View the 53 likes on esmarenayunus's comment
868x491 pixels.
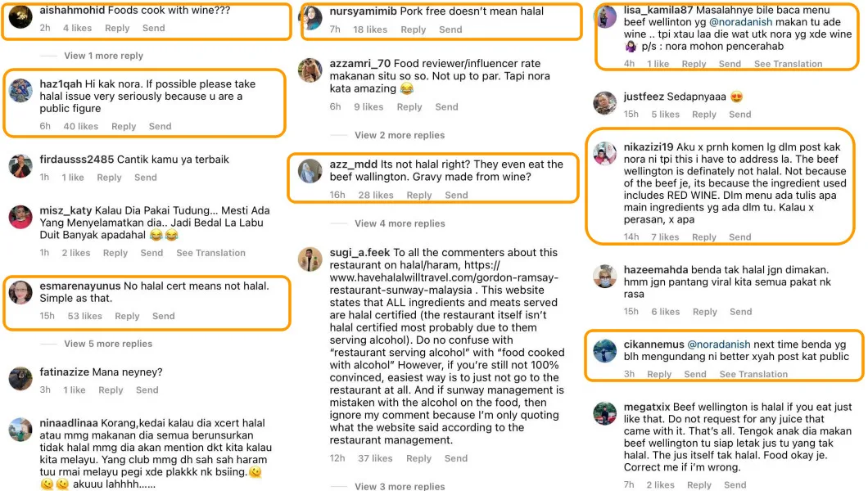click(85, 316)
